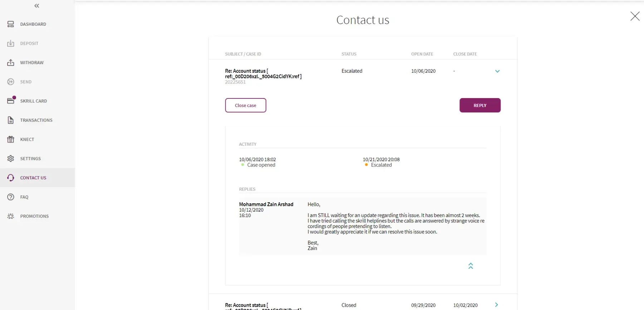Viewport: 644px width, 310px height.
Task: Open the Settings gear icon
Action: (11, 159)
